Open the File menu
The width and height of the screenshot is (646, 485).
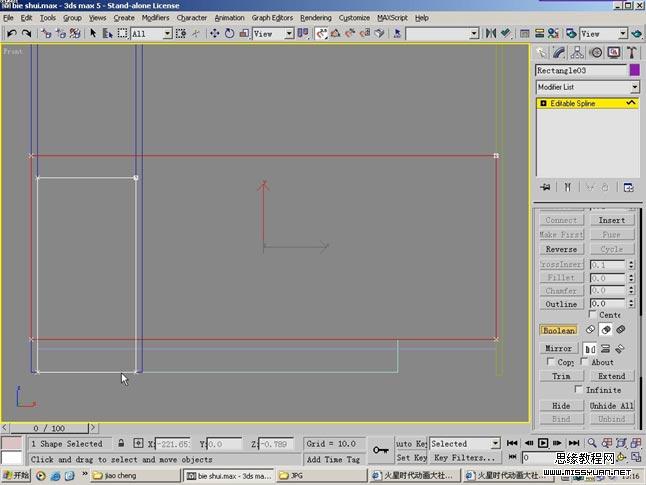click(8, 18)
